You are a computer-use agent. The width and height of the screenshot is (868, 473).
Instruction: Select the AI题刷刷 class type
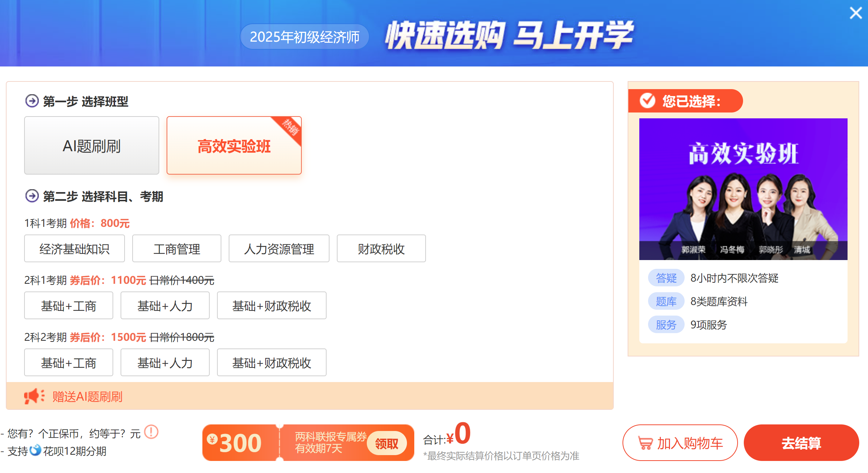tap(92, 145)
